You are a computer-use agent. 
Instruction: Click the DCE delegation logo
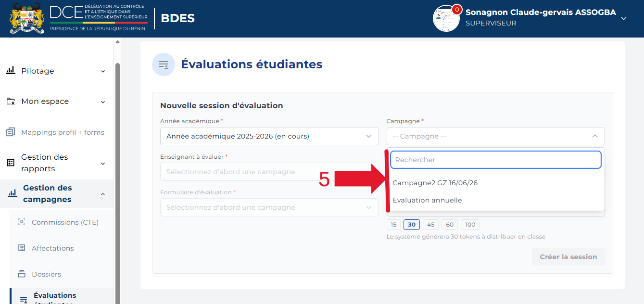(x=99, y=18)
